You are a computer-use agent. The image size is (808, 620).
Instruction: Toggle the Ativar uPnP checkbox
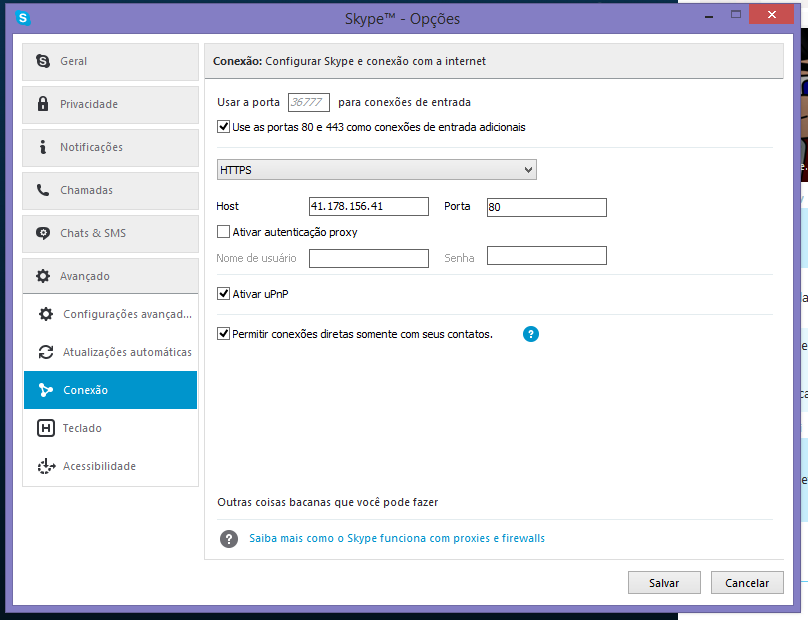click(223, 293)
